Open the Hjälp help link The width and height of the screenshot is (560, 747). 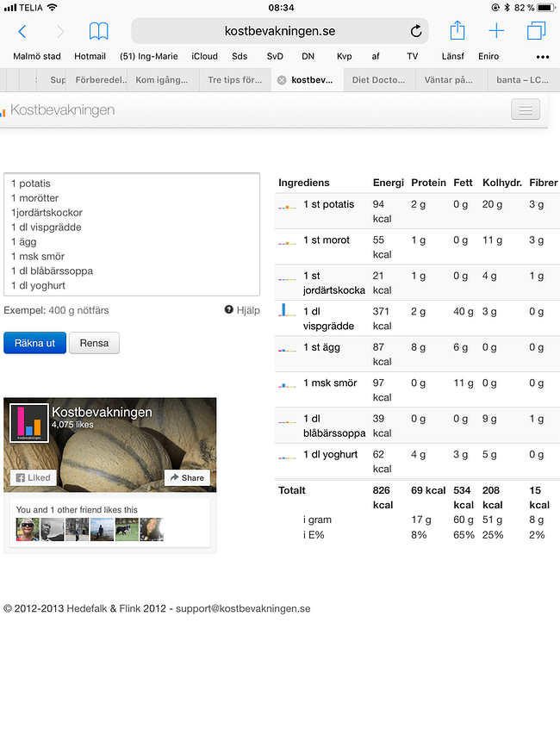tap(242, 310)
